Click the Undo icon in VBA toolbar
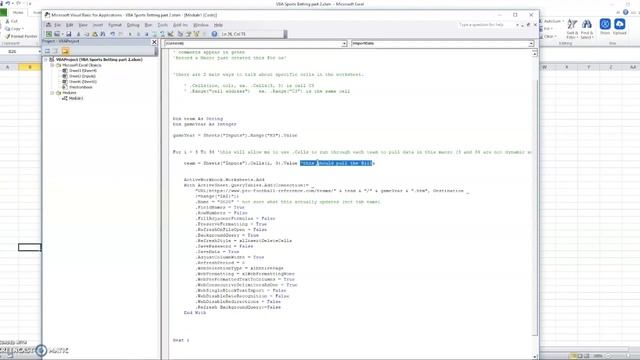 tap(113, 34)
